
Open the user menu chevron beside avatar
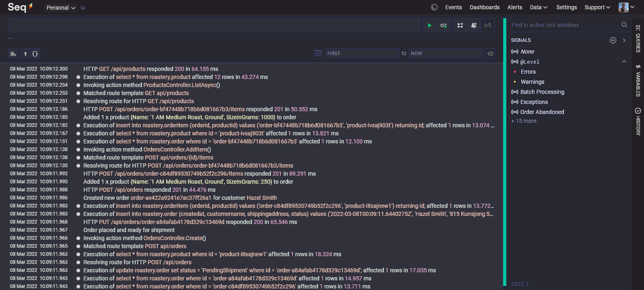click(x=632, y=7)
